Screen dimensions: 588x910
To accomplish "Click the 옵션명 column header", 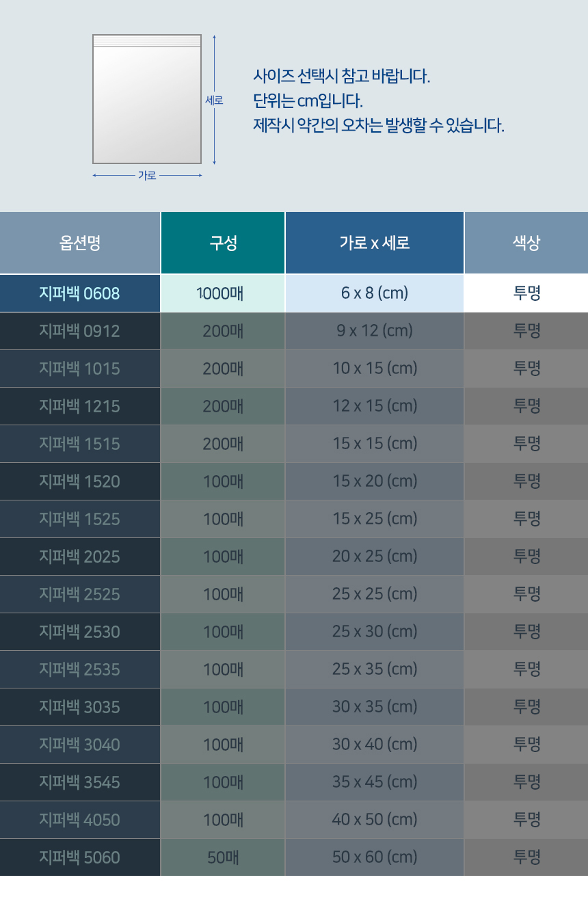I will (x=80, y=242).
